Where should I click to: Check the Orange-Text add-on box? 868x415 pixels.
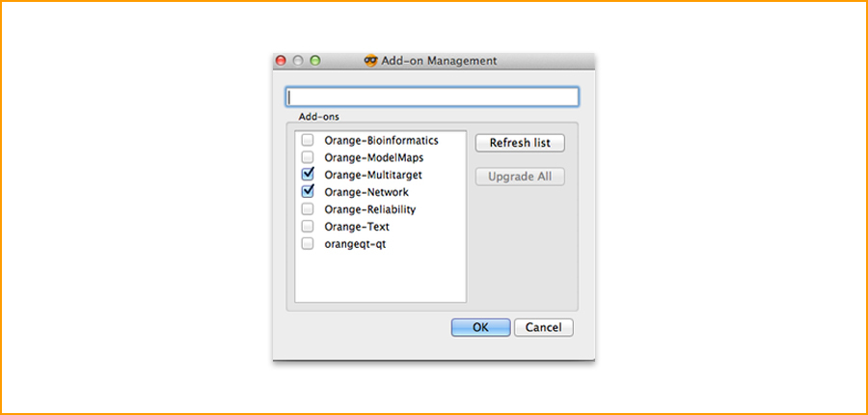coord(308,227)
